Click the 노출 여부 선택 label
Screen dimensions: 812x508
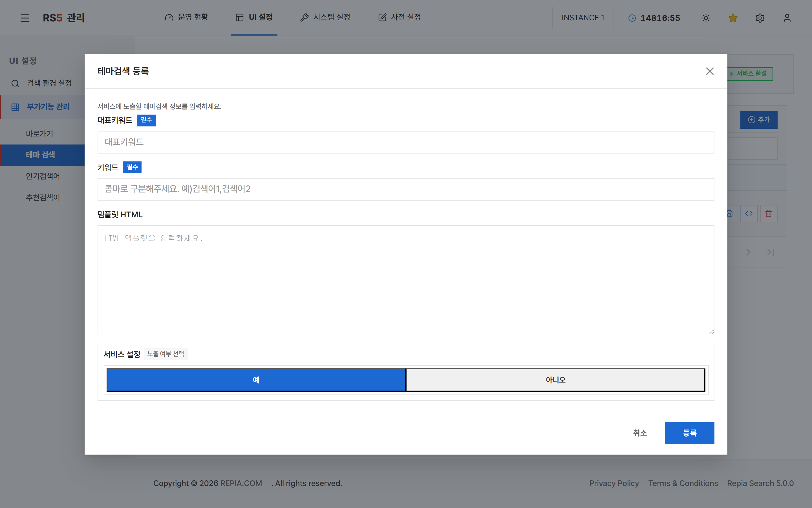[166, 354]
